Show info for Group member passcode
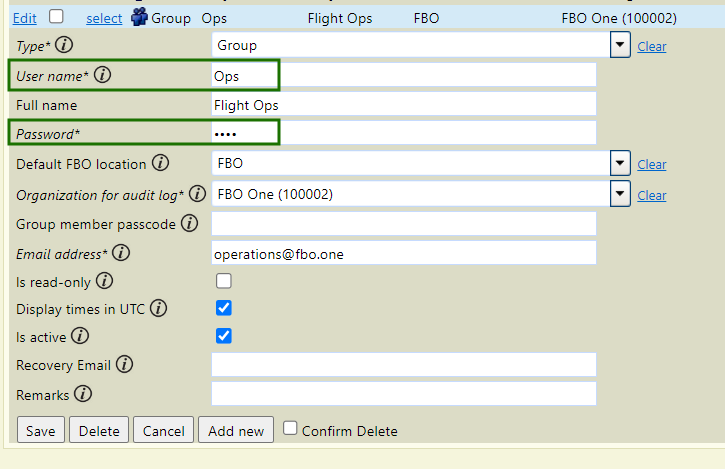Screen dimensions: 725x469 (x=190, y=223)
